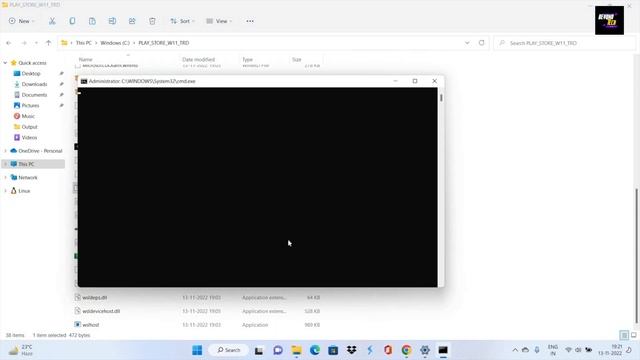
Task: Open recent locations chevron
Action: [36, 43]
